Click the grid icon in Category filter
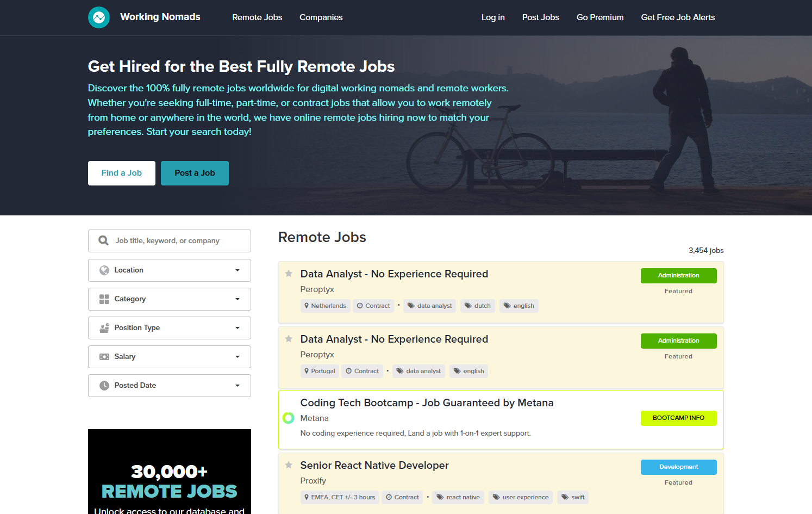This screenshot has height=514, width=812. (x=104, y=299)
